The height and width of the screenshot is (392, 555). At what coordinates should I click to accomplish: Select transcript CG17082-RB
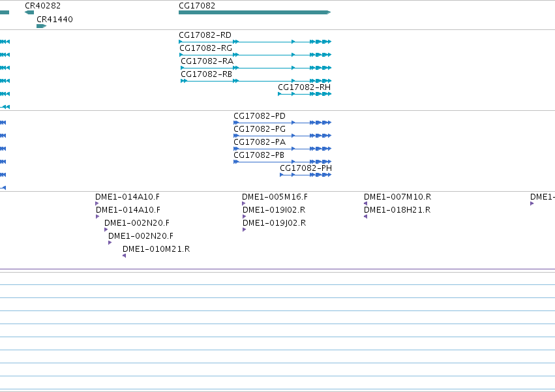pos(256,81)
